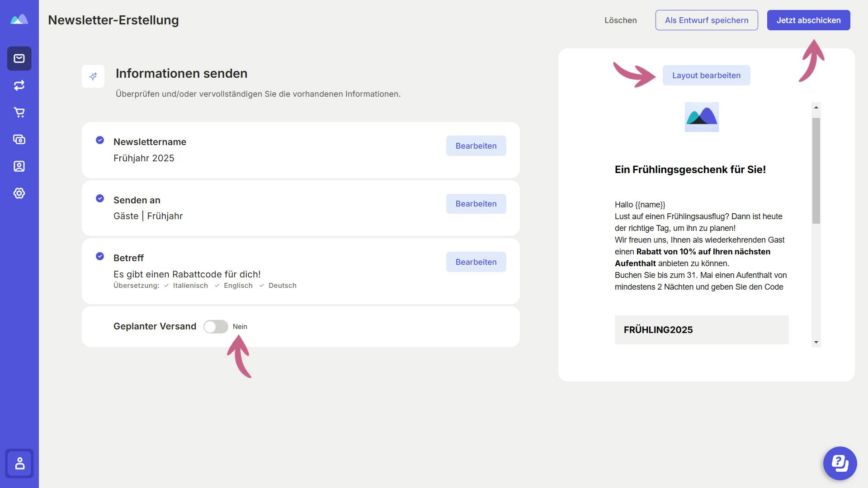The image size is (868, 488).
Task: Click the Italienisch translation label
Action: click(x=190, y=286)
